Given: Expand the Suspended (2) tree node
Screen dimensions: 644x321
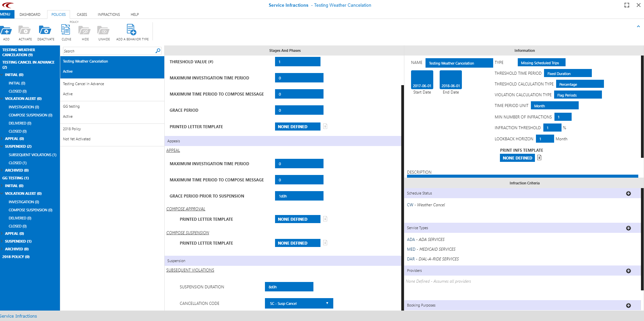Looking at the screenshot, I should pos(3,147).
